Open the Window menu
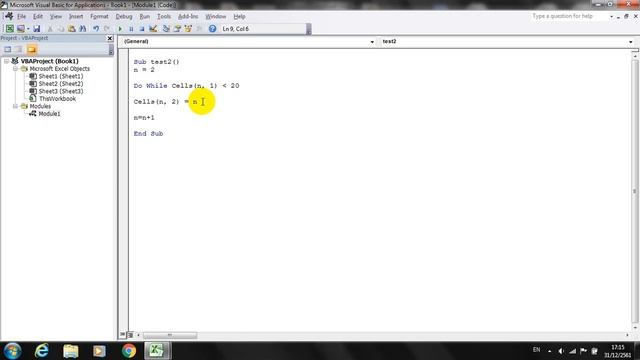 216,16
